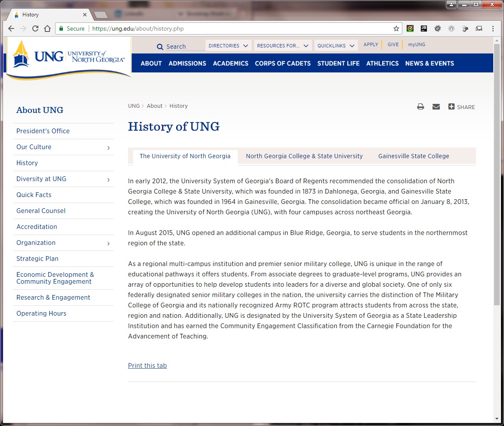This screenshot has height=426, width=504.
Task: Bookmark page with the star icon
Action: 396,28
